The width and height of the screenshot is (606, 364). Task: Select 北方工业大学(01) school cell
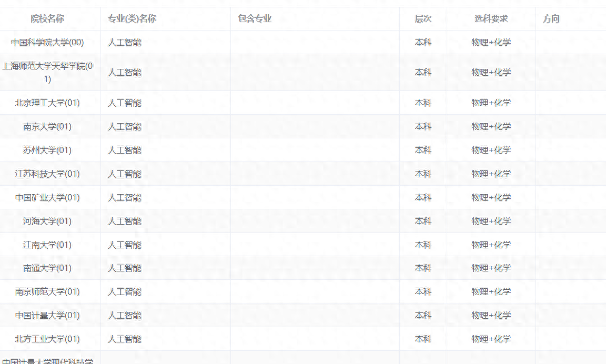[x=47, y=339]
